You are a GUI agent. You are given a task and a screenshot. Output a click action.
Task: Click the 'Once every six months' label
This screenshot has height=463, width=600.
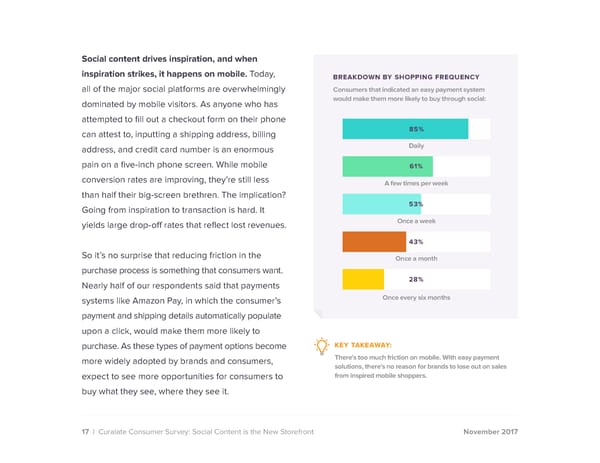click(x=416, y=297)
